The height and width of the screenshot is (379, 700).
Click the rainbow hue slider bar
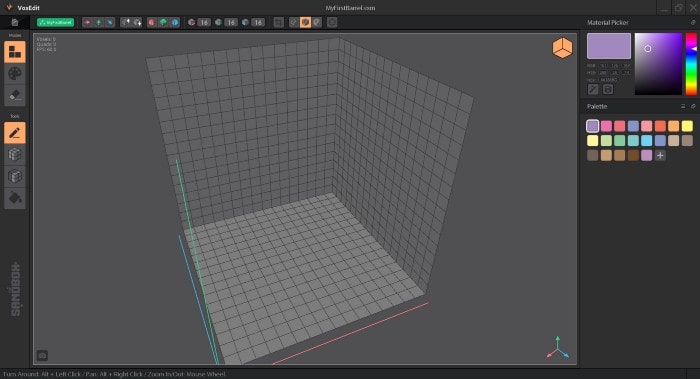(x=691, y=64)
